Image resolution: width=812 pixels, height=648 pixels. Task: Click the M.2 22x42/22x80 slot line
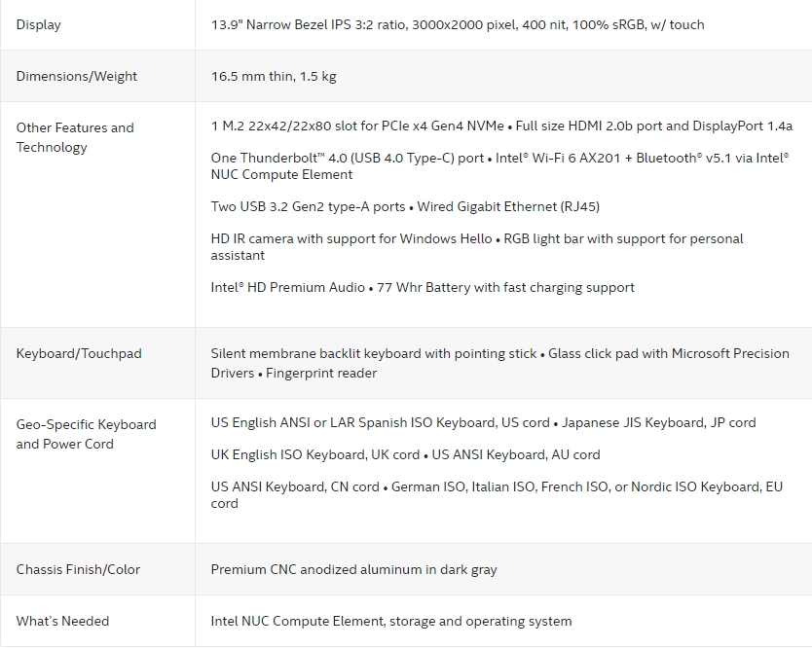pos(501,126)
